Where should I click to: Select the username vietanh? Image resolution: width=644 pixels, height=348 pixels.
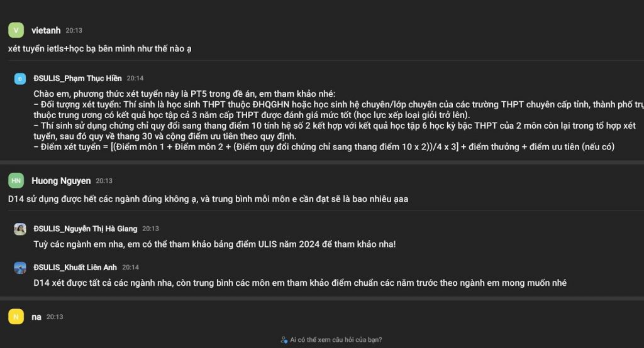[x=46, y=30]
